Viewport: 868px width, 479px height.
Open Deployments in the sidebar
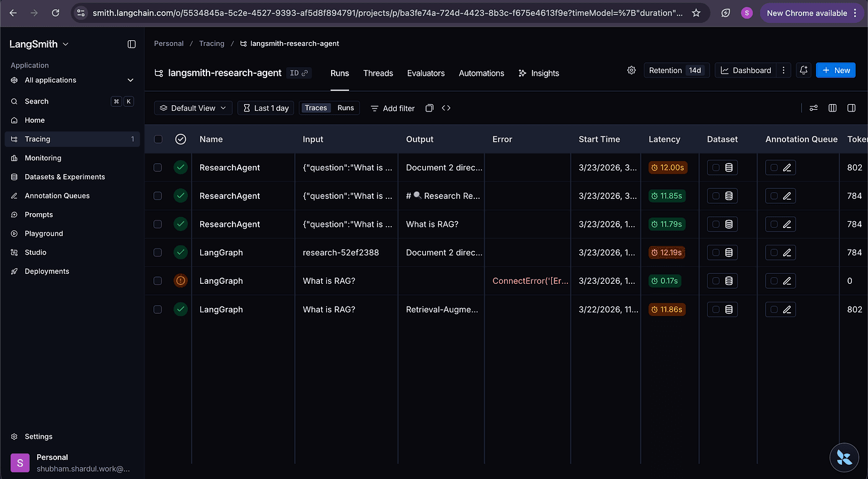(x=73, y=271)
